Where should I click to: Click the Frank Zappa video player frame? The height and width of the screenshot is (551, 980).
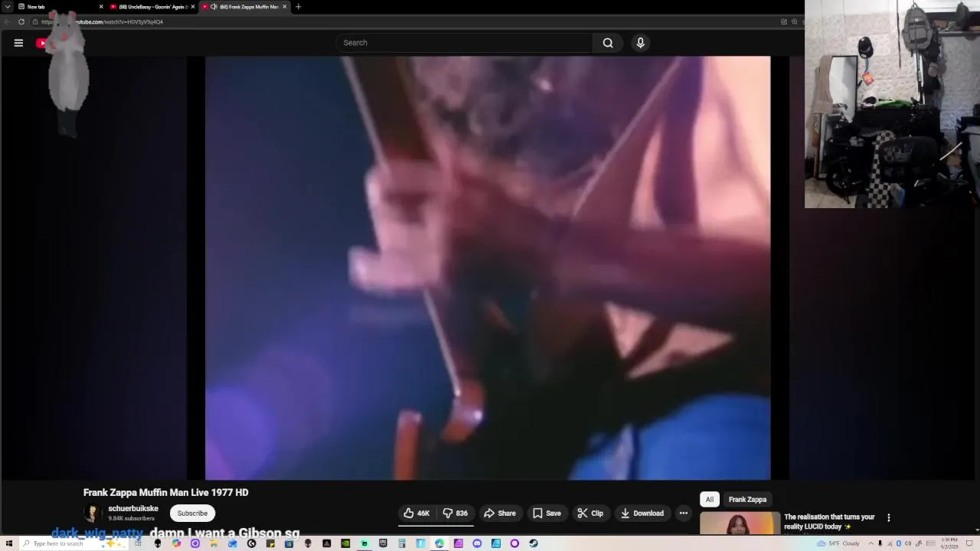[x=488, y=268]
